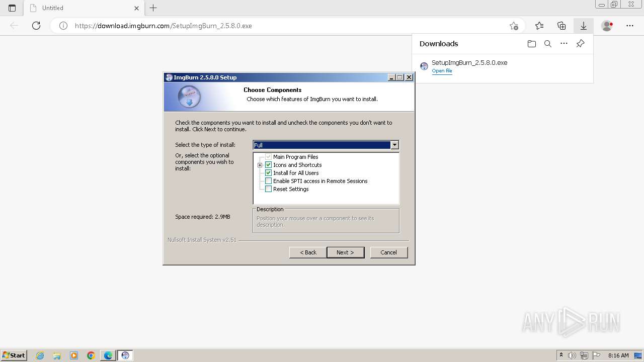Viewport: 644px width, 362px height.
Task: Select the Untitled browser tab
Action: pyautogui.click(x=85, y=8)
